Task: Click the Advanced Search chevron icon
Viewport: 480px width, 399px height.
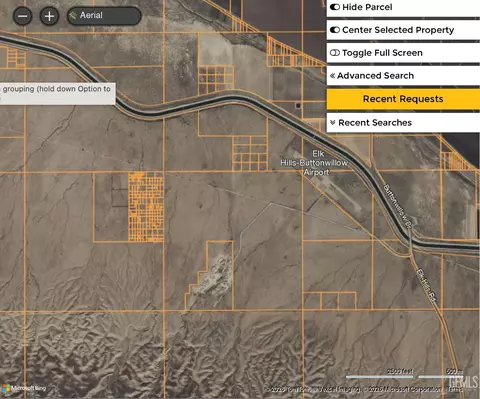Action: (332, 76)
